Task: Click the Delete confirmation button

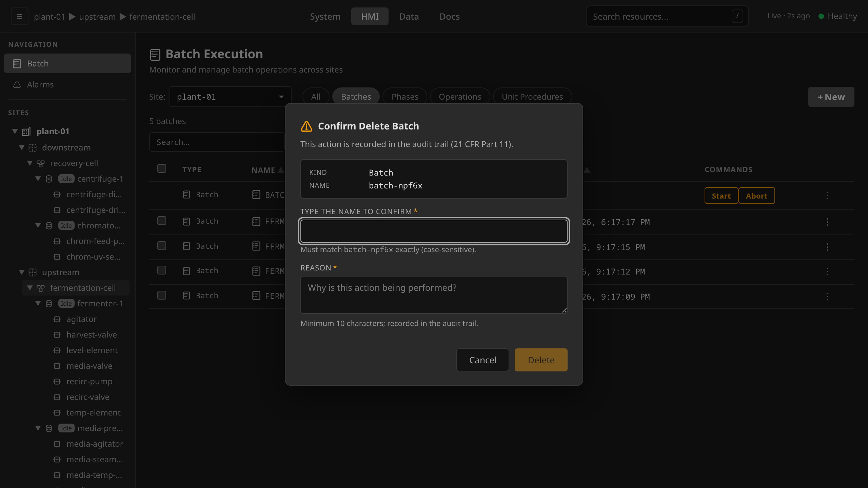Action: (x=541, y=360)
